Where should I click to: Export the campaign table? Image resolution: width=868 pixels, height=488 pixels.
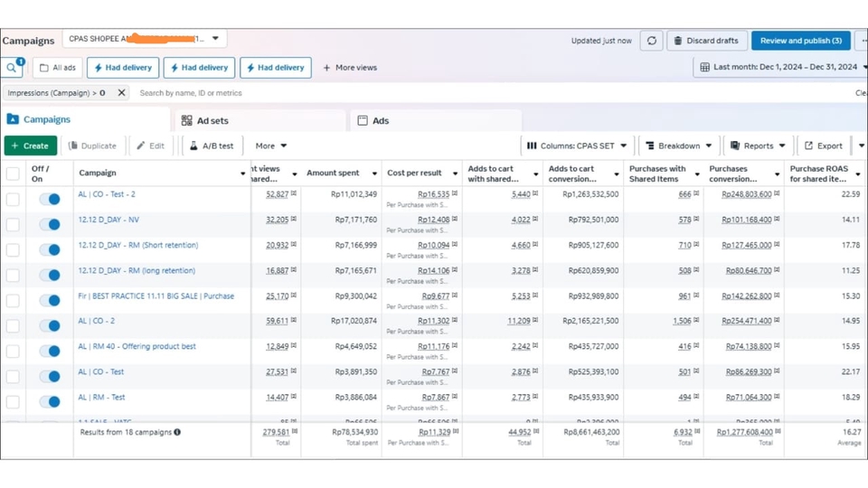(823, 145)
